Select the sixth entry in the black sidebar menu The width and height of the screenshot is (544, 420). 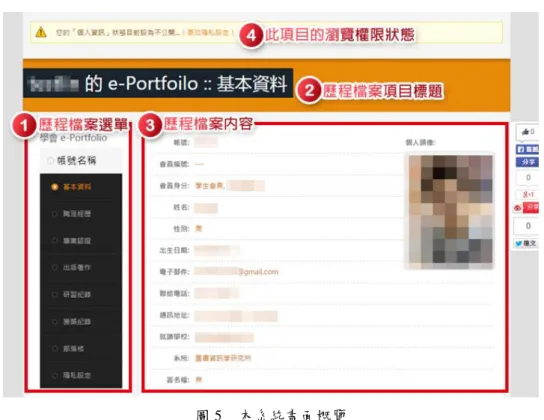tap(77, 322)
